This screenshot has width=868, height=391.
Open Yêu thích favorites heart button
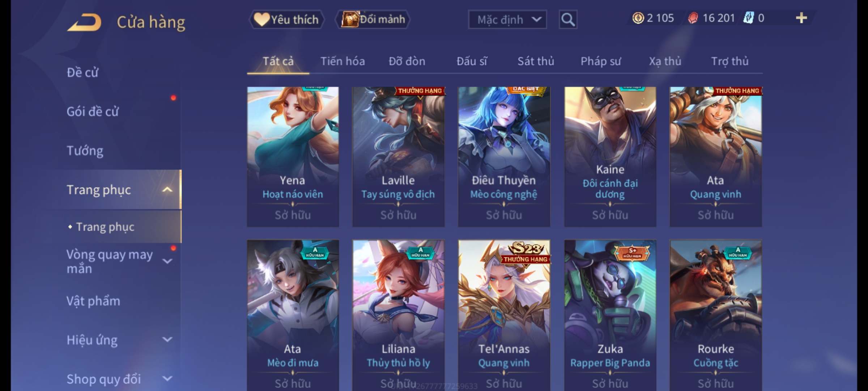(286, 20)
